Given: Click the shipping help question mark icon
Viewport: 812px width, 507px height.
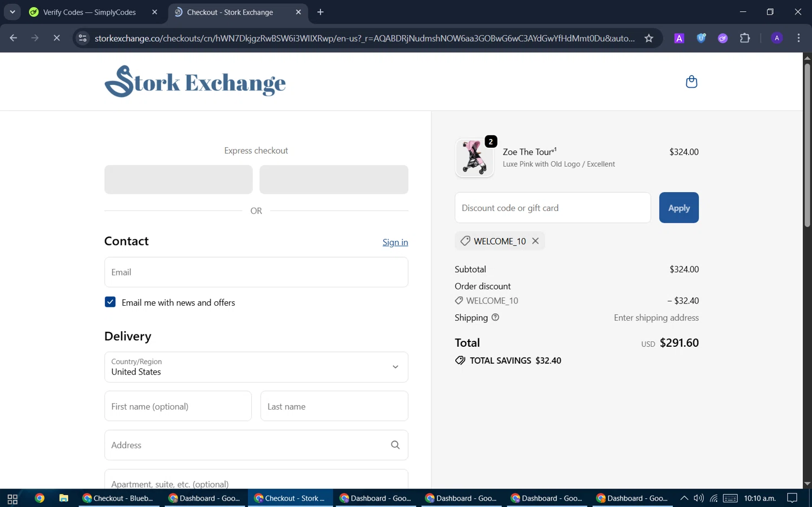Looking at the screenshot, I should [x=495, y=318].
